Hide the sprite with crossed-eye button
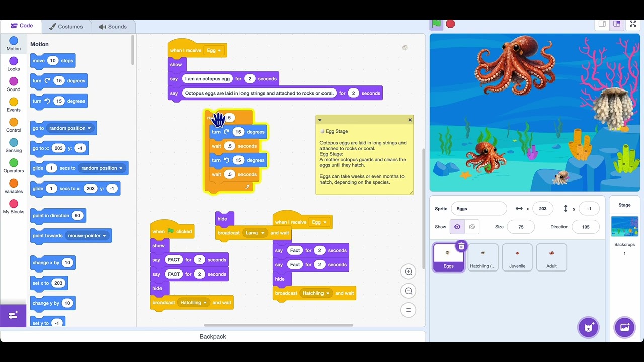The width and height of the screenshot is (644, 362). click(x=472, y=227)
